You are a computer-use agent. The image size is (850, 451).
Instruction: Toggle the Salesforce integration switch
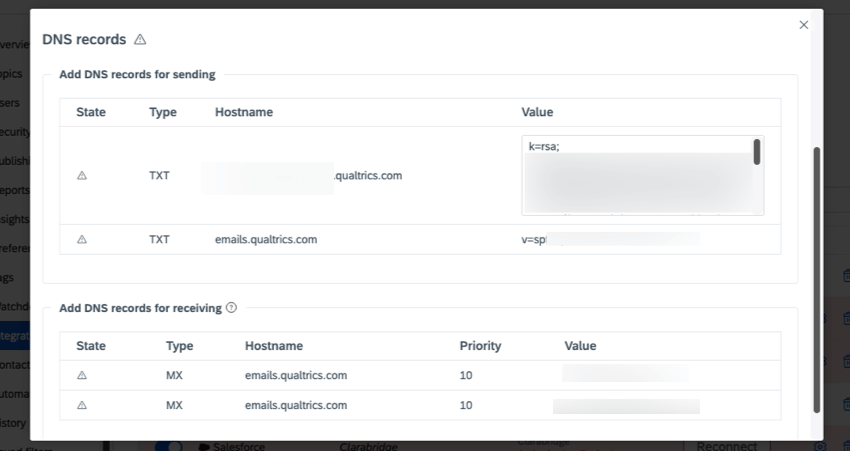pos(169,446)
